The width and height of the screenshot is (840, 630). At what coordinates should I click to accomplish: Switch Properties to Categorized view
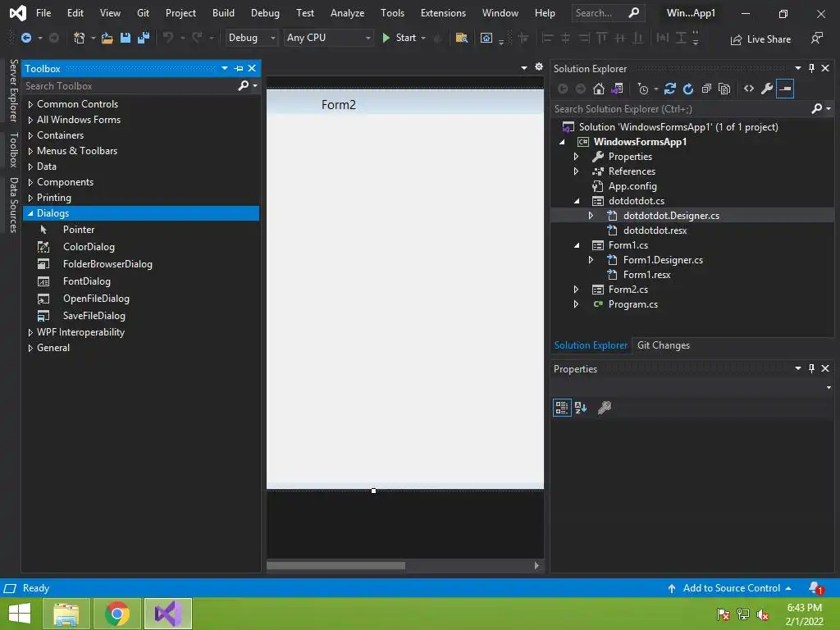[x=562, y=408]
